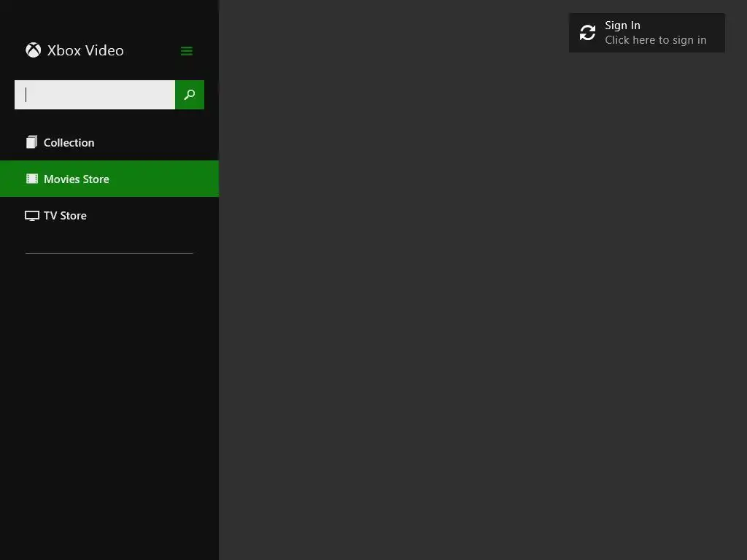Focus the search text field
The image size is (747, 560).
click(x=95, y=95)
